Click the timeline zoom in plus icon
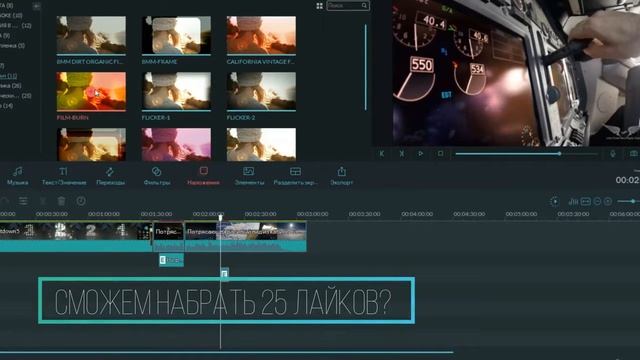Screen dimensions: 640x360 tap(608, 201)
